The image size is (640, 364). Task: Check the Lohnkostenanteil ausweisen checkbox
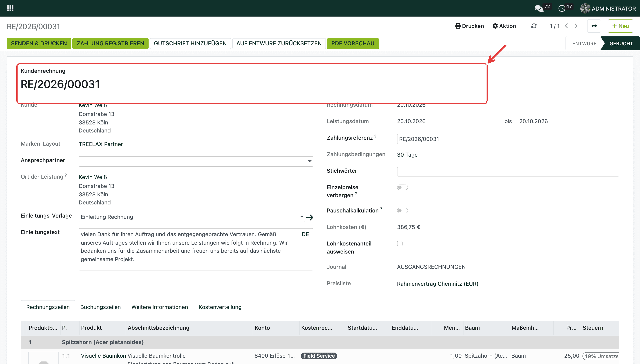(400, 244)
